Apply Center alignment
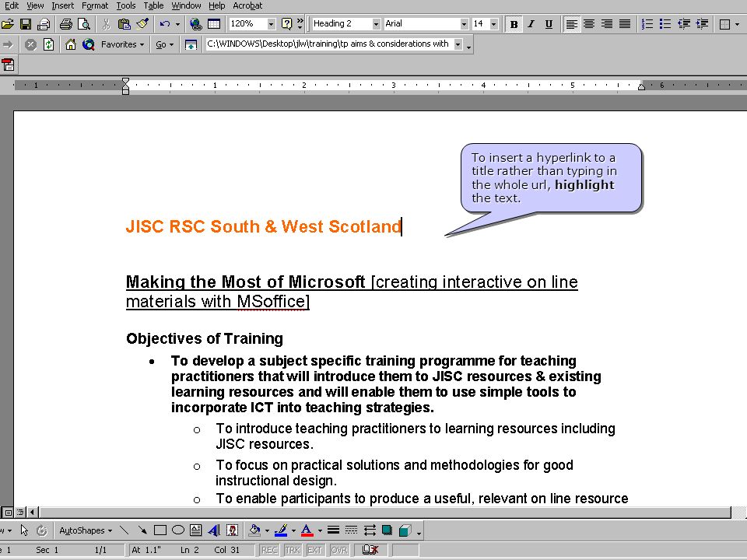The width and height of the screenshot is (747, 560). 589,24
